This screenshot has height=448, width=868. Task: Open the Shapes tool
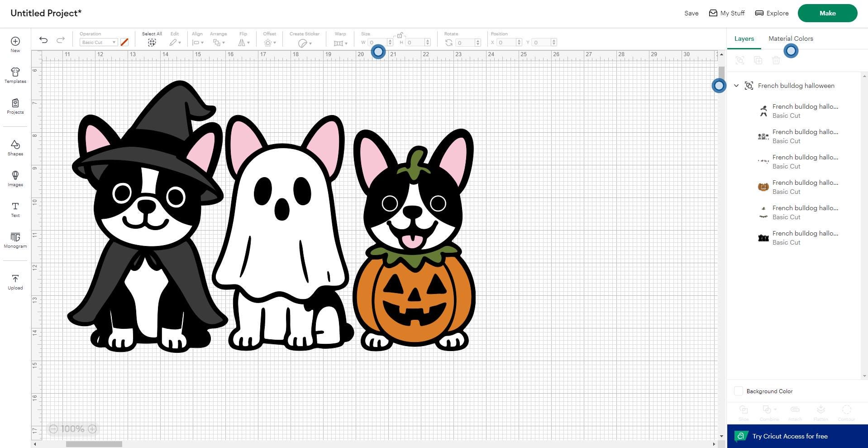click(15, 148)
